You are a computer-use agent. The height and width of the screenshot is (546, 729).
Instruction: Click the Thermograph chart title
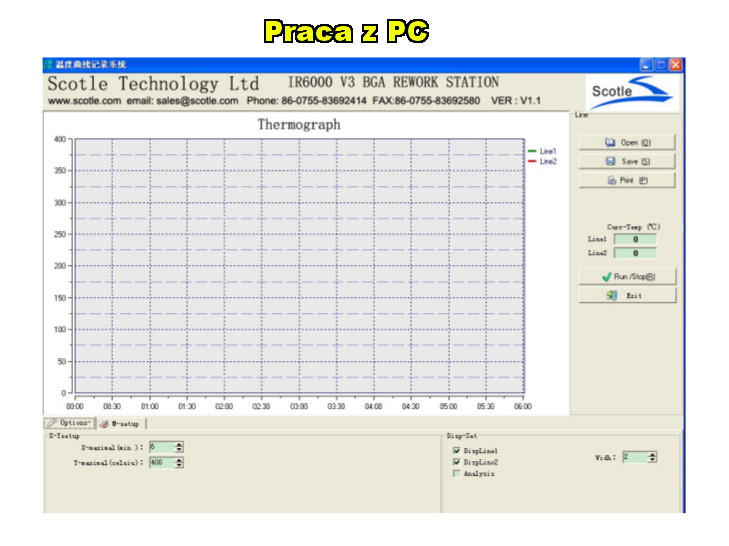pyautogui.click(x=299, y=125)
